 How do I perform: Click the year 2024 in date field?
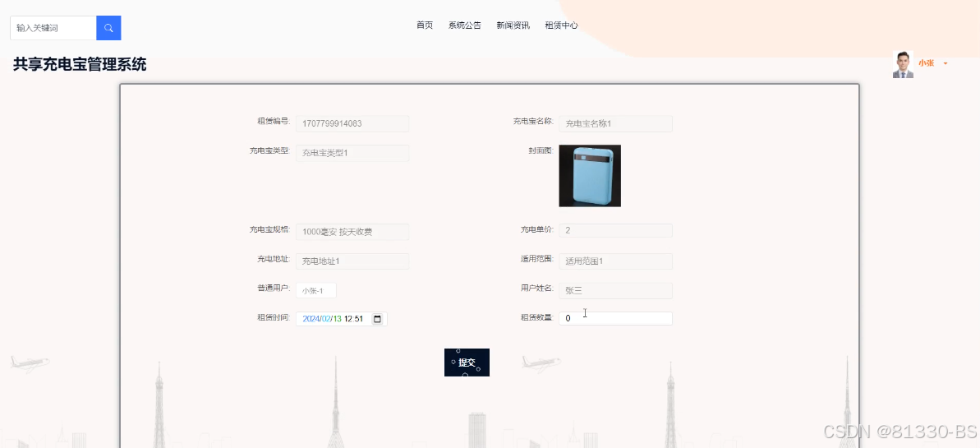pos(311,319)
